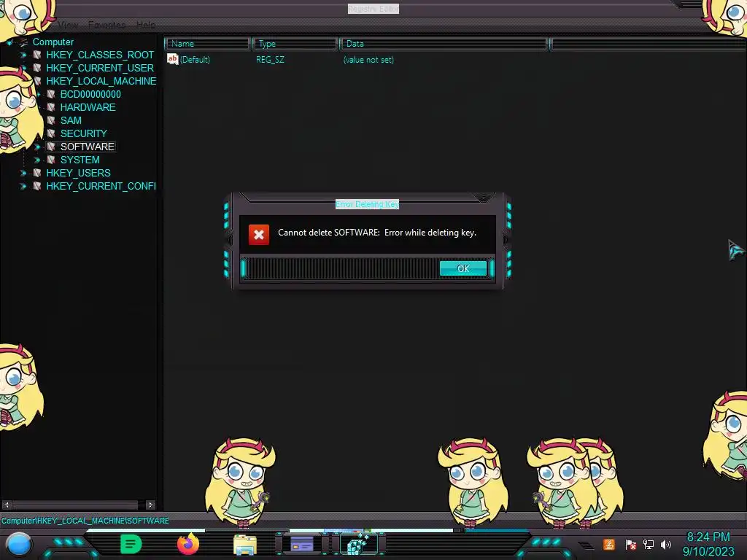Viewport: 747px width, 560px height.
Task: Select HKEY_USERS in the tree
Action: tap(78, 173)
